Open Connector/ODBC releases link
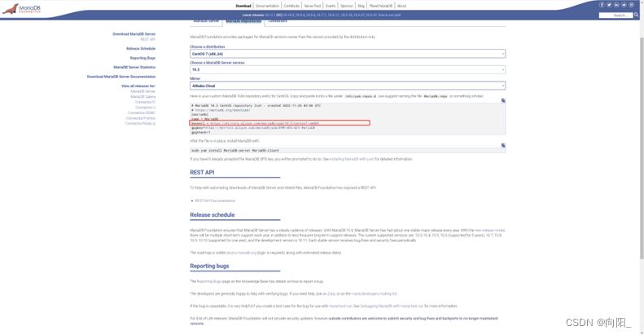 coord(142,112)
